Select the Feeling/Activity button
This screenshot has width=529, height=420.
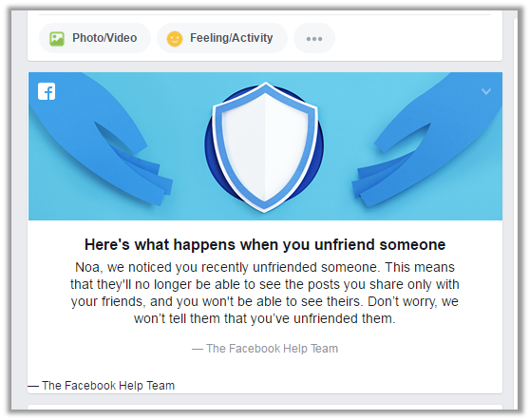coord(222,38)
